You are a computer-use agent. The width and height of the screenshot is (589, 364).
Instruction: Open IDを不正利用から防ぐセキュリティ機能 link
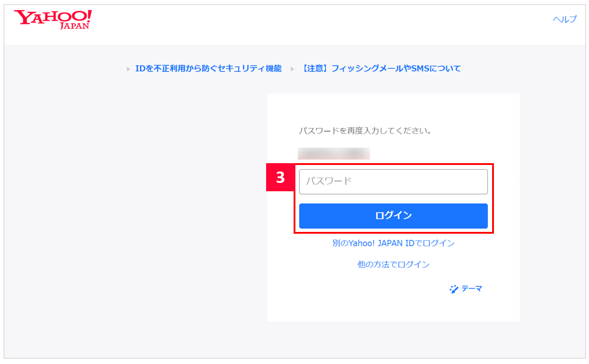pyautogui.click(x=208, y=69)
